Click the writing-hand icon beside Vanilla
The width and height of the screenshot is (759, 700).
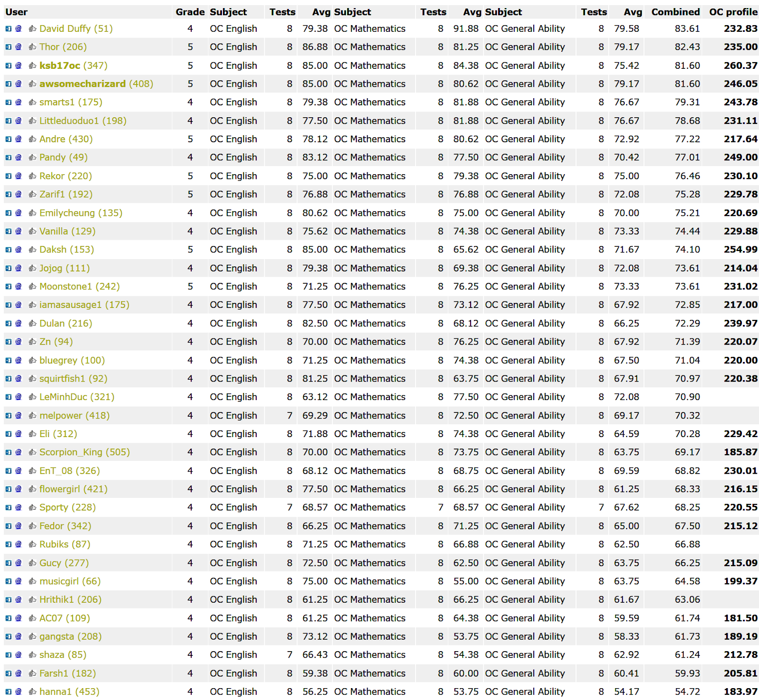[x=32, y=231]
